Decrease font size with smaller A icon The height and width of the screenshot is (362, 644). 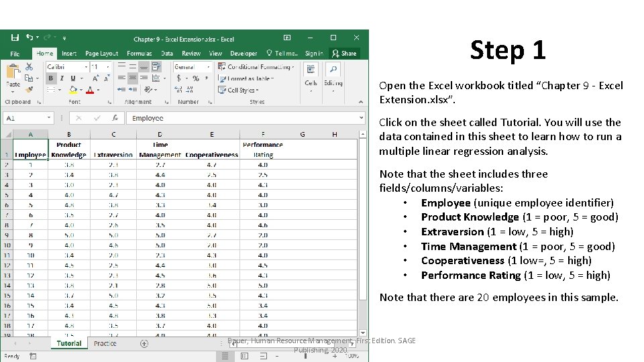(x=107, y=78)
